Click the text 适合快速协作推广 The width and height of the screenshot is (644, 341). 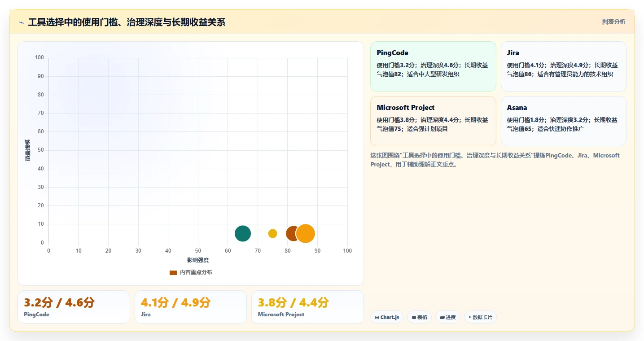point(561,129)
